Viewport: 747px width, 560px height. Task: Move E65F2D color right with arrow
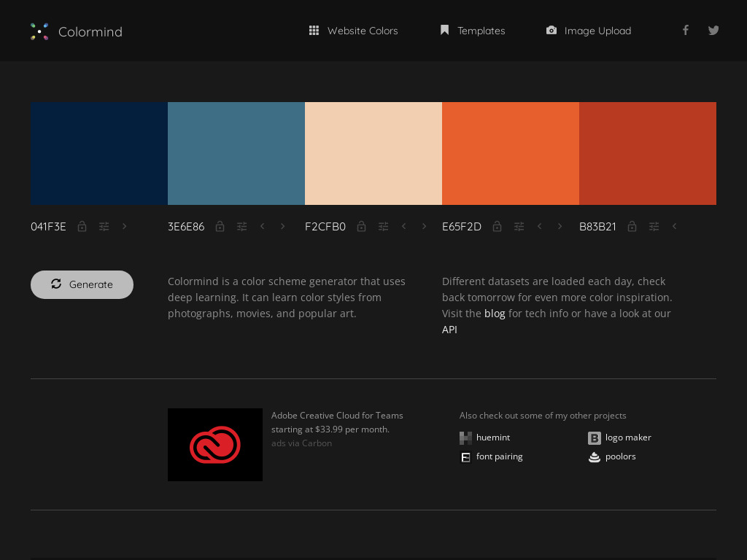tap(560, 226)
